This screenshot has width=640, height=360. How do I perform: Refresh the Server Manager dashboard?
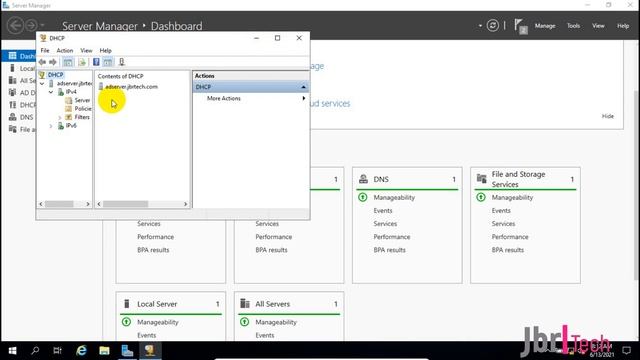coord(493,26)
